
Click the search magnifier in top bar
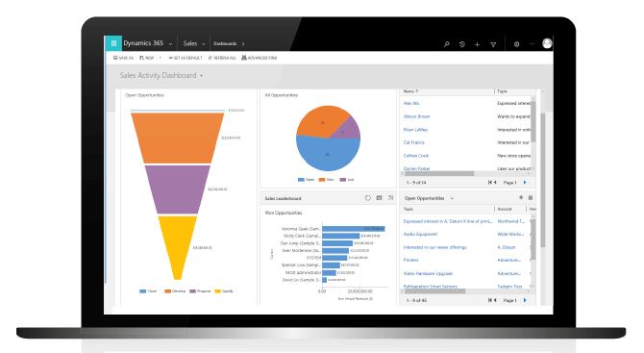(446, 44)
